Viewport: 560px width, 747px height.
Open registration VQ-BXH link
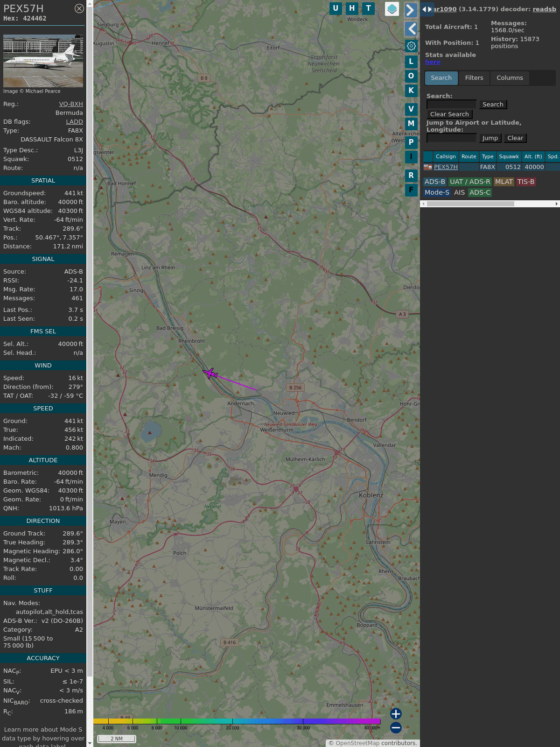(x=71, y=104)
